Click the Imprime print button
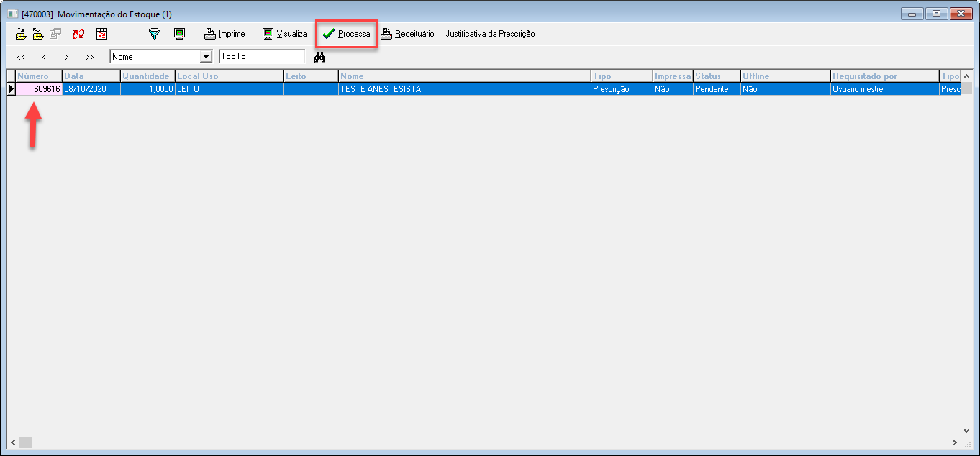Viewport: 980px width, 456px height. point(224,34)
